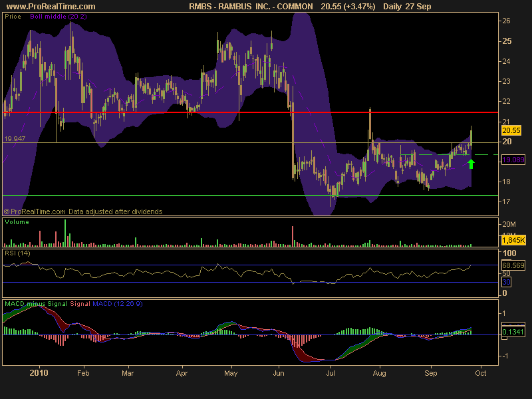Click the Jun month label on time axis

pyautogui.click(x=279, y=373)
